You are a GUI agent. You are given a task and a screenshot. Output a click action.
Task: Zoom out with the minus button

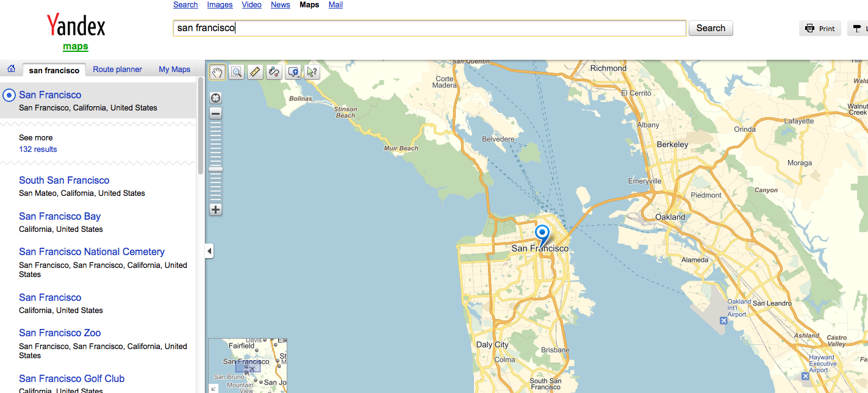(215, 113)
